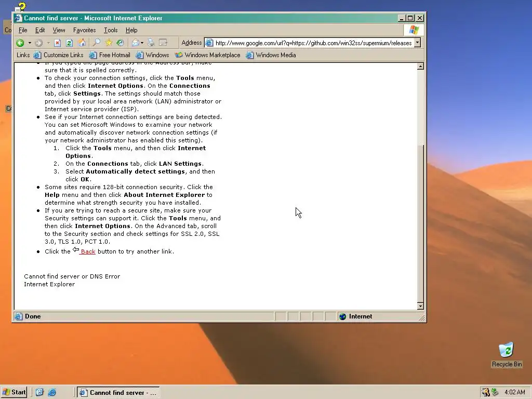Open the View menu
This screenshot has height=399, width=532.
point(59,30)
